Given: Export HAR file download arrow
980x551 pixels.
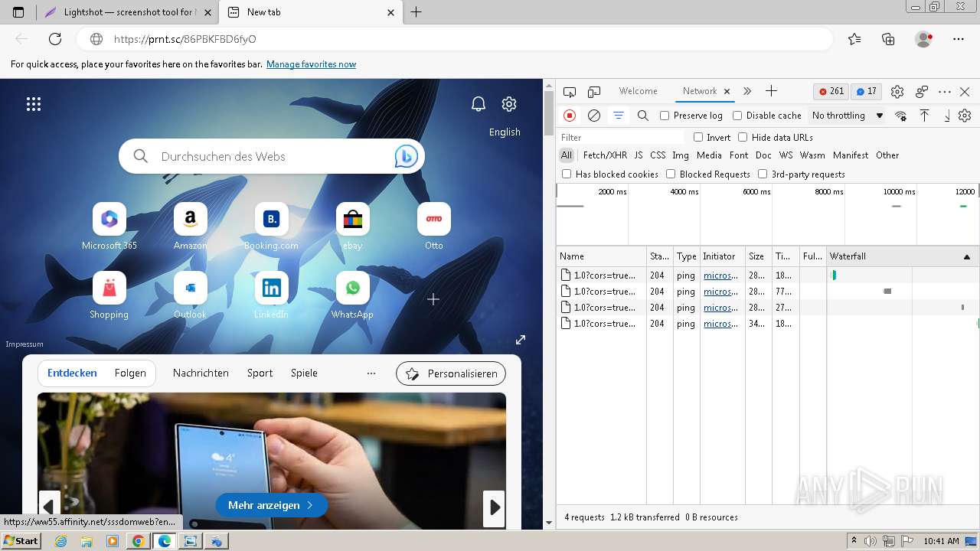Looking at the screenshot, I should (x=947, y=116).
